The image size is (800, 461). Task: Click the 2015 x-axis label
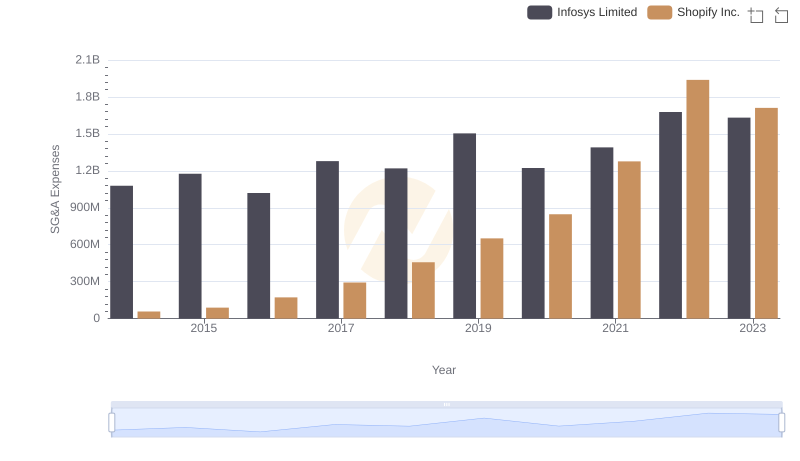tap(204, 328)
